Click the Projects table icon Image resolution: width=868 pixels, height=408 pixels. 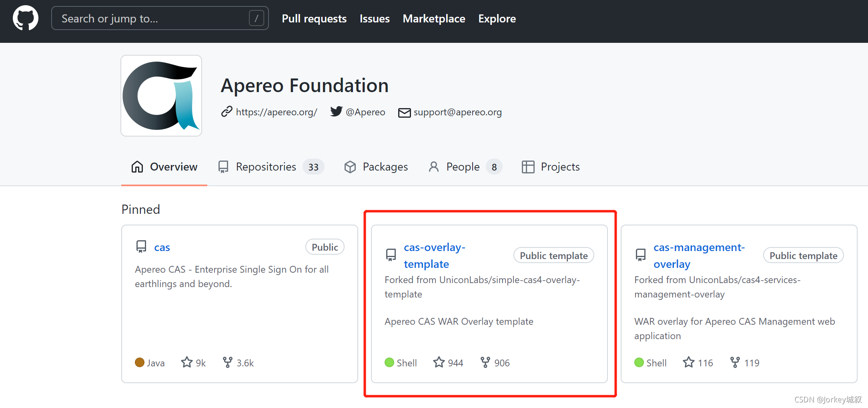pyautogui.click(x=528, y=167)
